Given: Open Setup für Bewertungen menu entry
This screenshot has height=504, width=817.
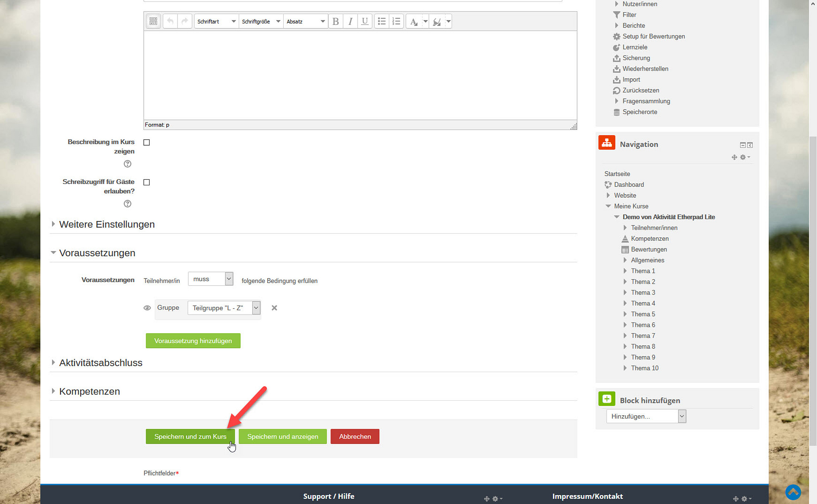Looking at the screenshot, I should (x=653, y=36).
